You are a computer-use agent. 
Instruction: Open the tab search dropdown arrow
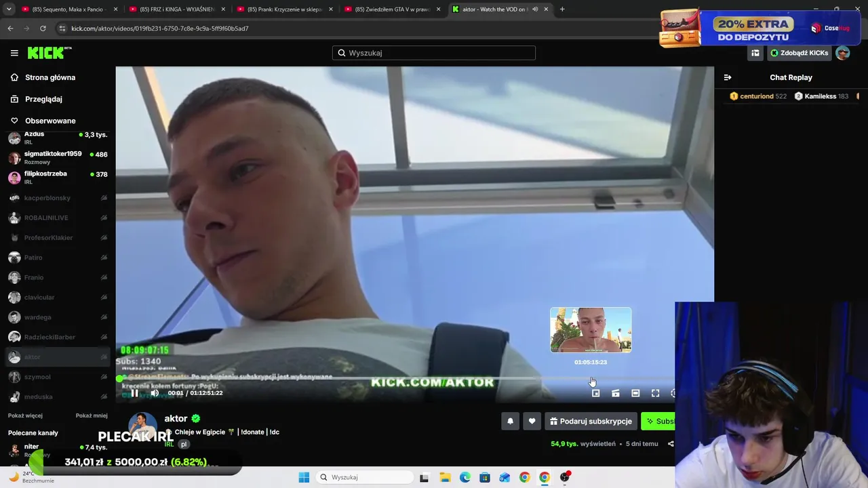[8, 9]
